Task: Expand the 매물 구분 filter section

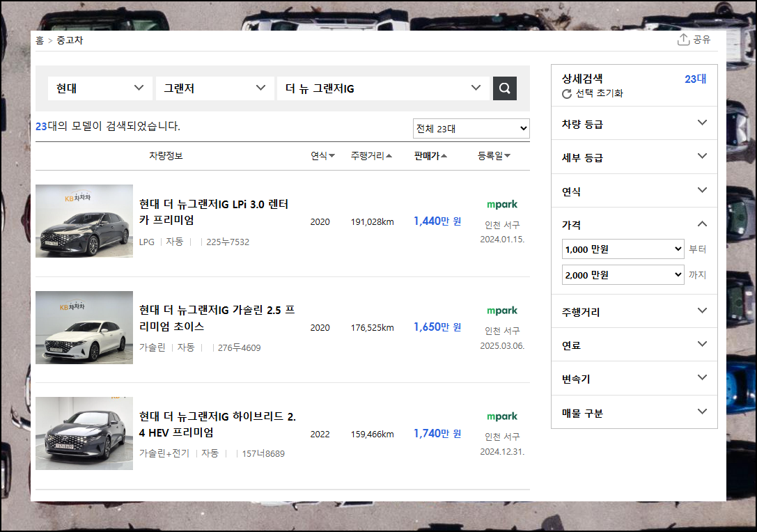Action: pos(634,413)
